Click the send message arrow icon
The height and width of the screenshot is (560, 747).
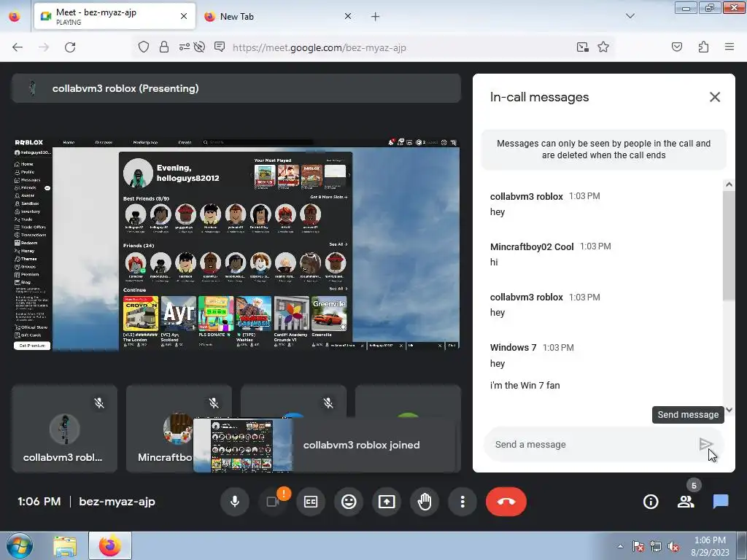705,444
